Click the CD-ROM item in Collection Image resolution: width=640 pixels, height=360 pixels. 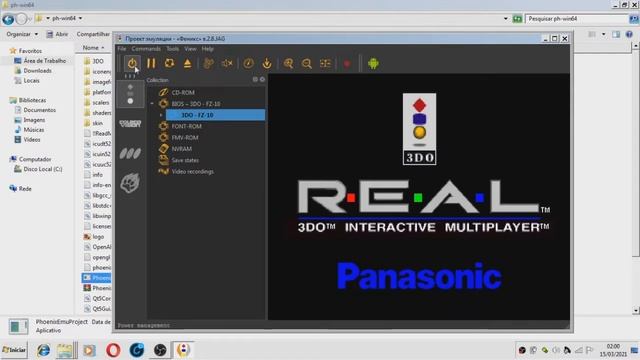click(183, 92)
